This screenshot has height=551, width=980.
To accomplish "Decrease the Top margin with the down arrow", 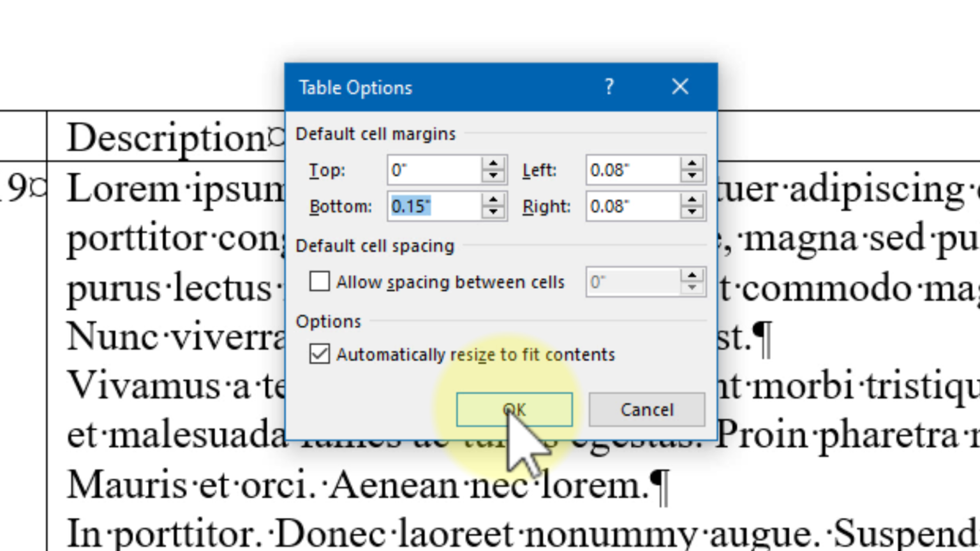I will [x=493, y=177].
